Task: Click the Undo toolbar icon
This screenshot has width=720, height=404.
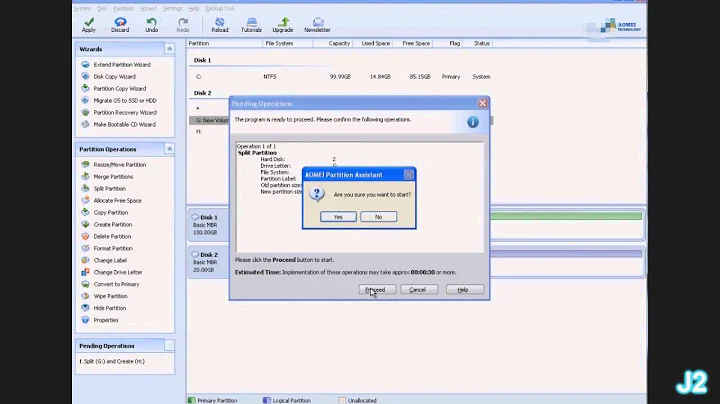Action: coord(152,25)
